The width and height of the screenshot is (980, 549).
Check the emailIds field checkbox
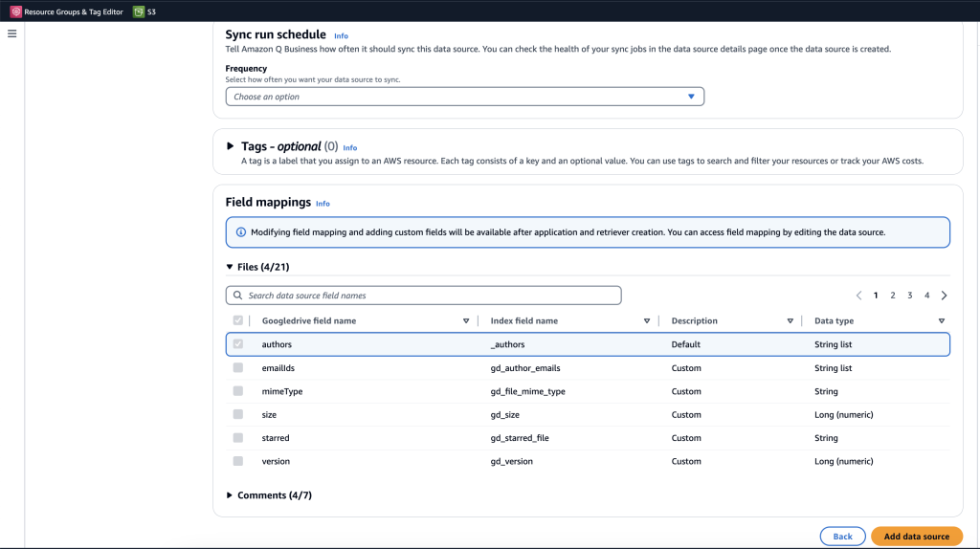(238, 368)
